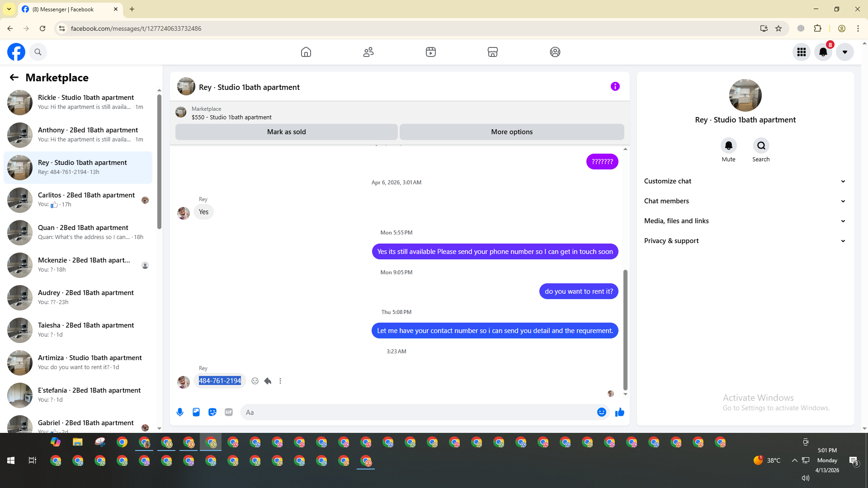Open the Anthony 2Bed 1Bath apartment conversation

78,135
